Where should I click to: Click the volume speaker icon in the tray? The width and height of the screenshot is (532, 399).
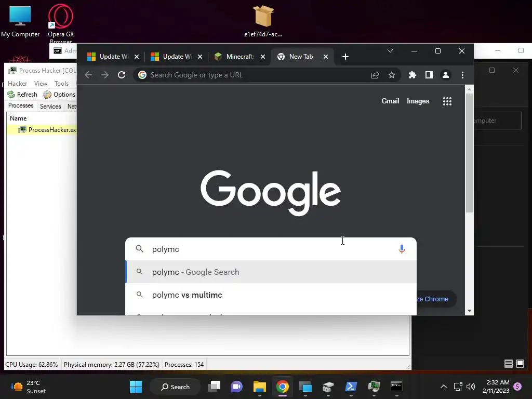471,387
